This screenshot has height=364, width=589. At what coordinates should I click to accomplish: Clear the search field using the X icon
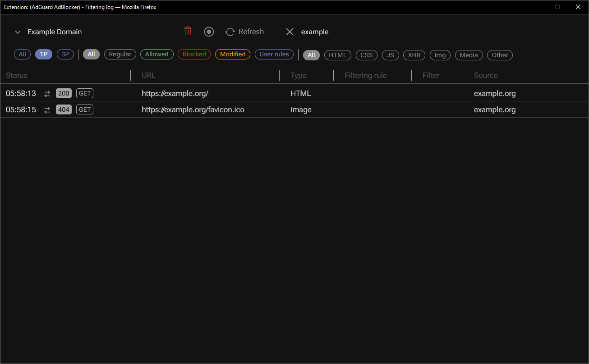(x=290, y=32)
